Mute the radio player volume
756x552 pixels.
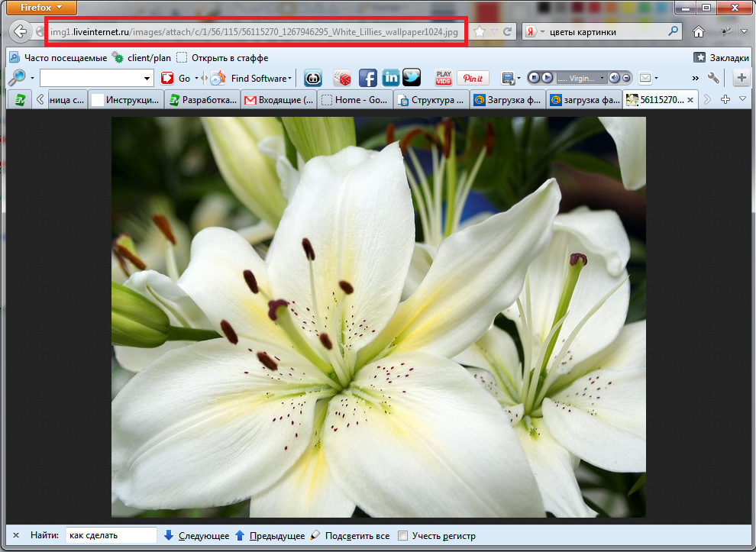click(x=615, y=78)
